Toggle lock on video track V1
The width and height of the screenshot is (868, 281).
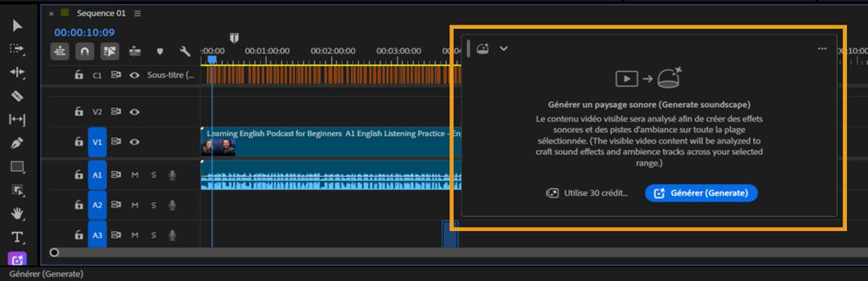click(x=78, y=143)
